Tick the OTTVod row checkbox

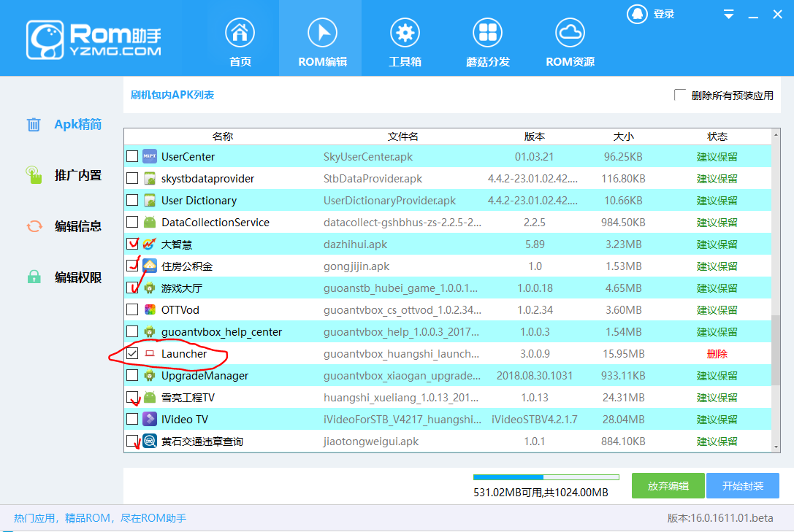132,309
